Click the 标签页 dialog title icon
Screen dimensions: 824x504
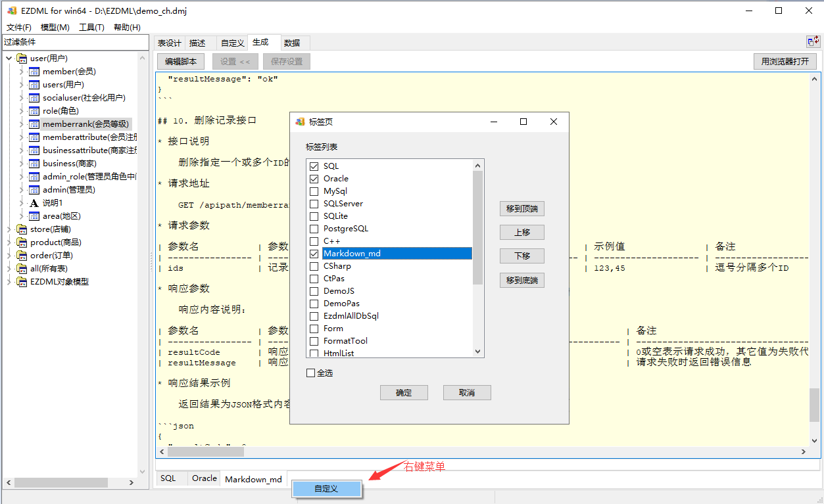coord(301,122)
